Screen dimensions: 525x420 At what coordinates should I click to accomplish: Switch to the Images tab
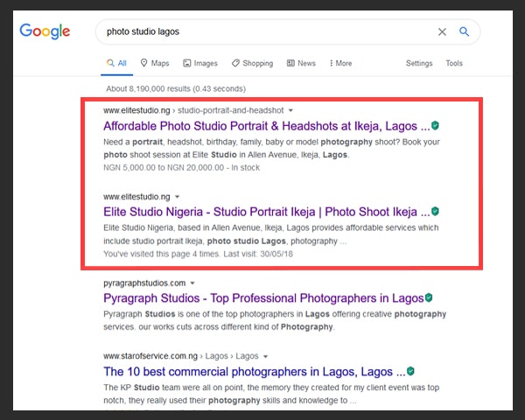coord(200,63)
